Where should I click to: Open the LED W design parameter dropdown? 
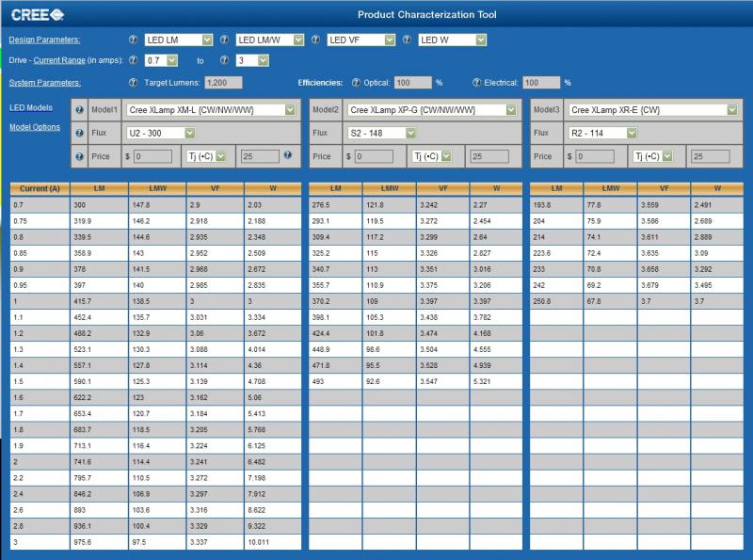pyautogui.click(x=453, y=40)
